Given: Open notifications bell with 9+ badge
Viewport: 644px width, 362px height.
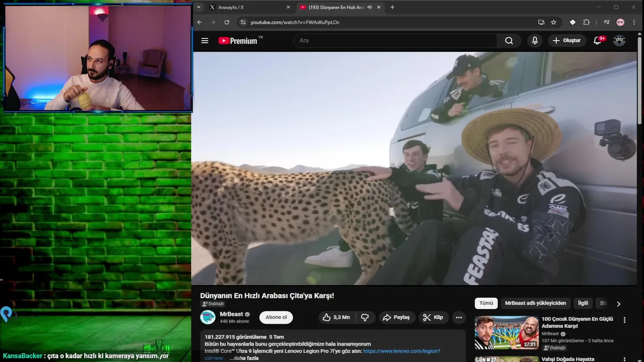Looking at the screenshot, I should coord(597,41).
